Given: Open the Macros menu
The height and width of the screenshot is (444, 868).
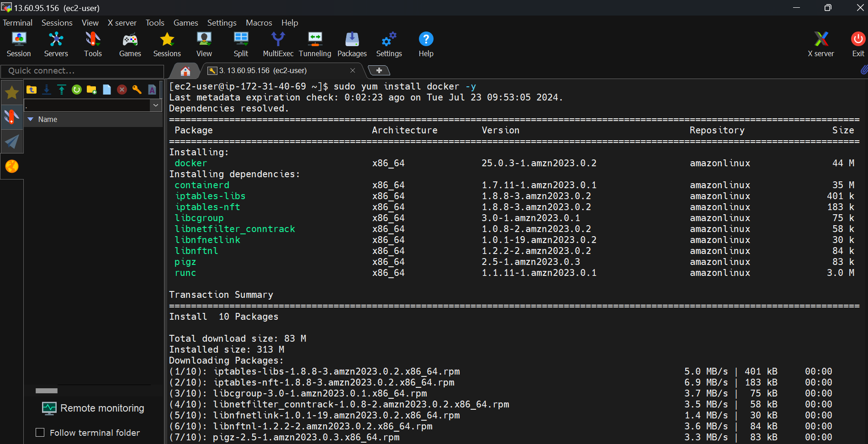Looking at the screenshot, I should [x=259, y=23].
